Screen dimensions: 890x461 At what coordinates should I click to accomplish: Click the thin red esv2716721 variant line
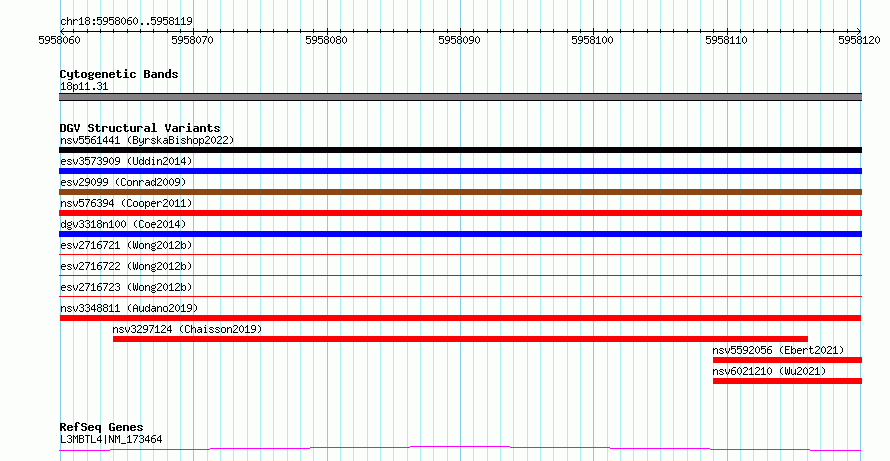pyautogui.click(x=460, y=254)
